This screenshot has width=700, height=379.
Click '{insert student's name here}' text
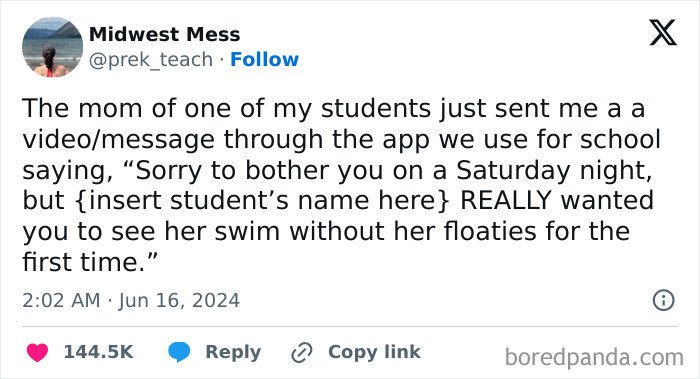click(262, 201)
